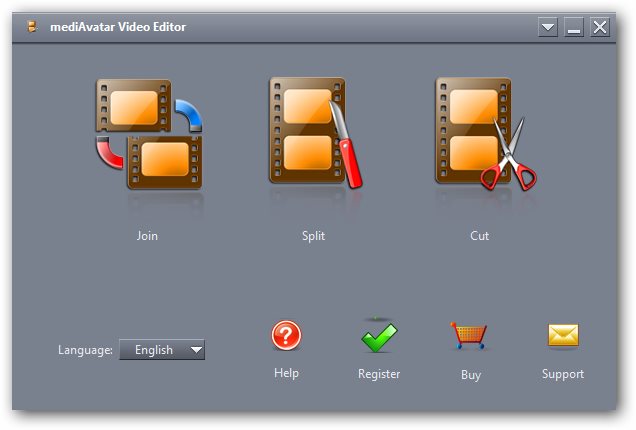
Task: Minimize the mediAvatar Video Editor window
Action: pos(574,27)
